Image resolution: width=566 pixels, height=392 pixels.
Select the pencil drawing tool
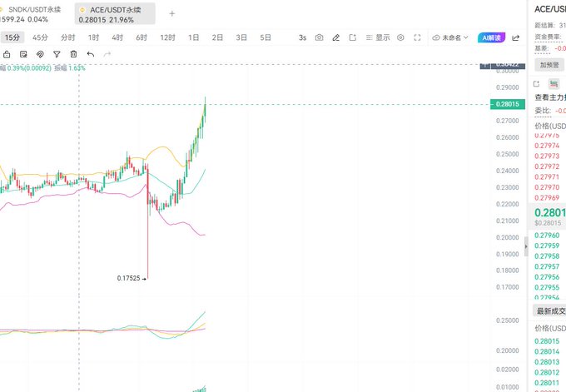[x=335, y=37]
